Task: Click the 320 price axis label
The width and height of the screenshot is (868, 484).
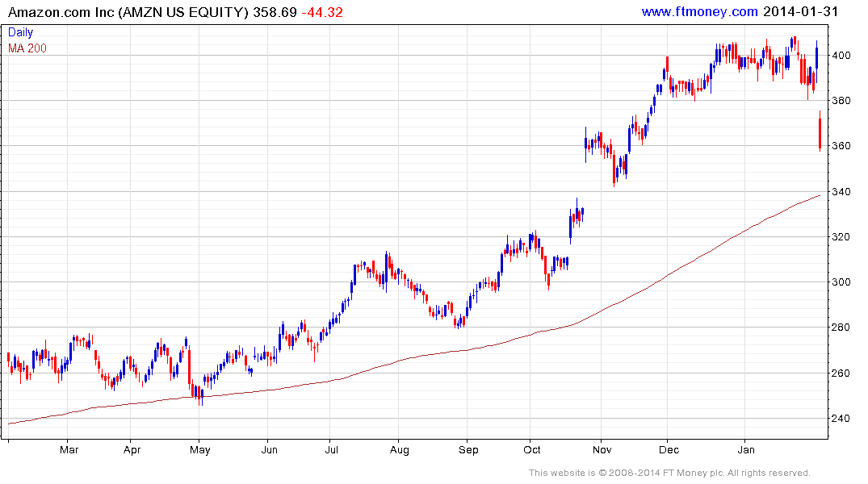Action: pos(841,236)
